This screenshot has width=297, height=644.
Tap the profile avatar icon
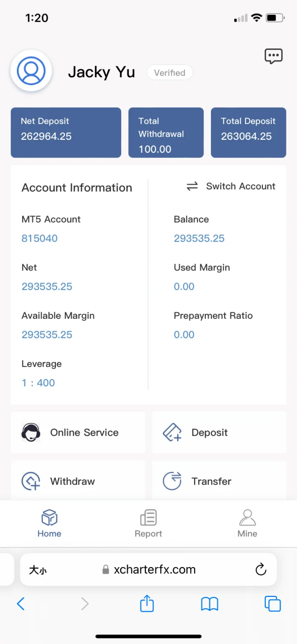point(31,71)
